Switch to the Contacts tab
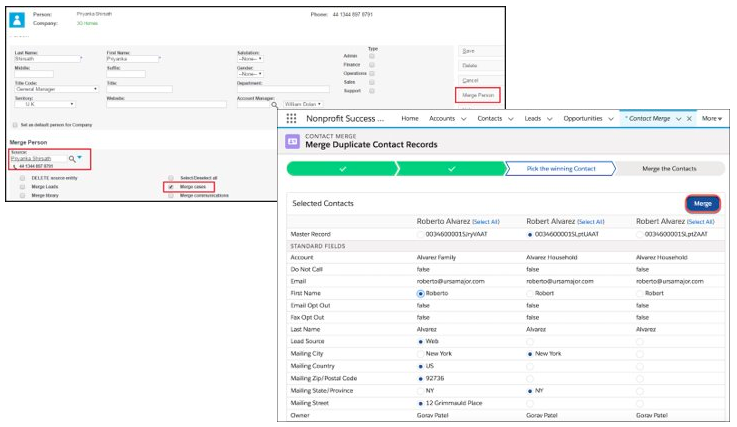This screenshot has width=737, height=427. tap(490, 119)
